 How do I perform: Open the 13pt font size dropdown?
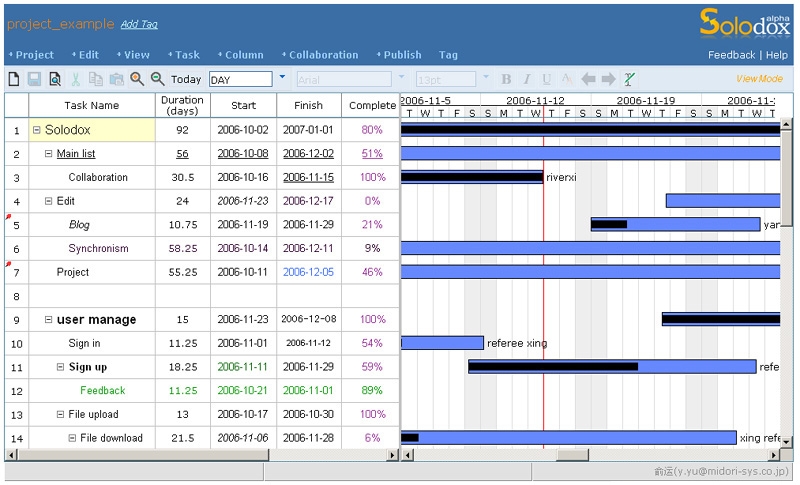tap(486, 78)
